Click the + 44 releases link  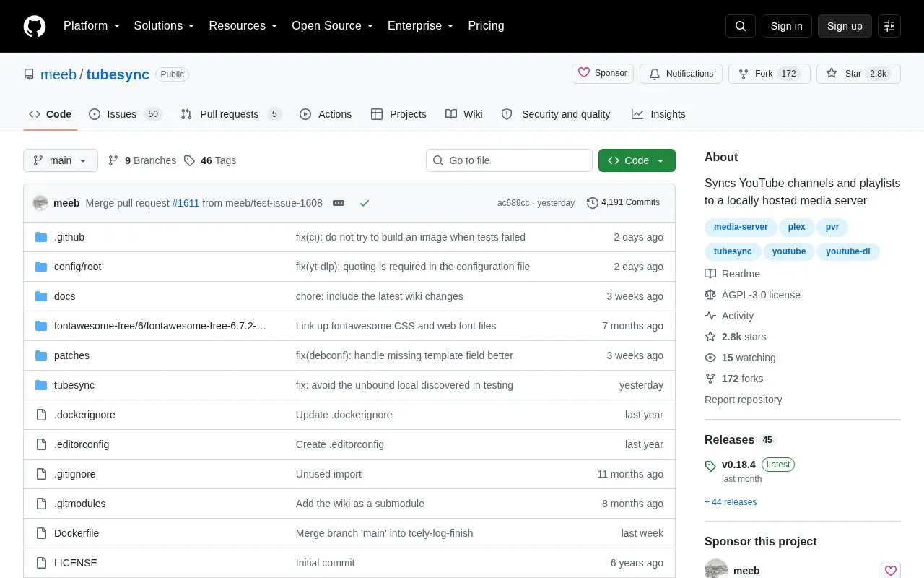tap(731, 502)
